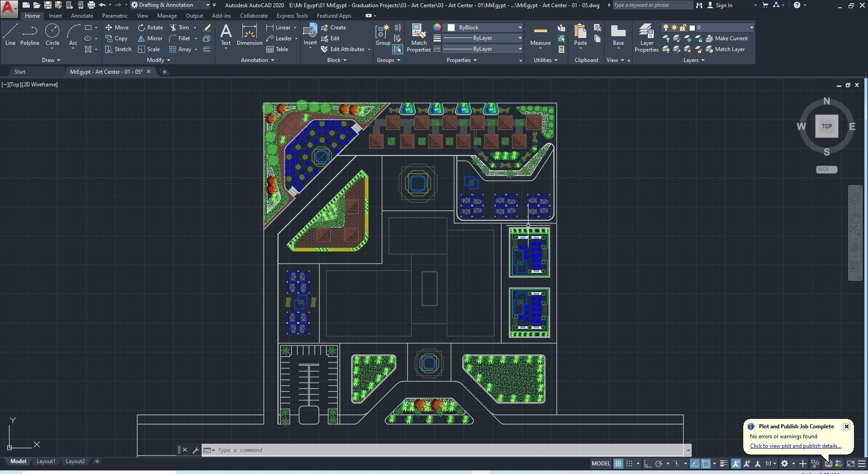Screen dimensions: 868x474
Task: Toggle polar tracking in status bar
Action: 659,464
